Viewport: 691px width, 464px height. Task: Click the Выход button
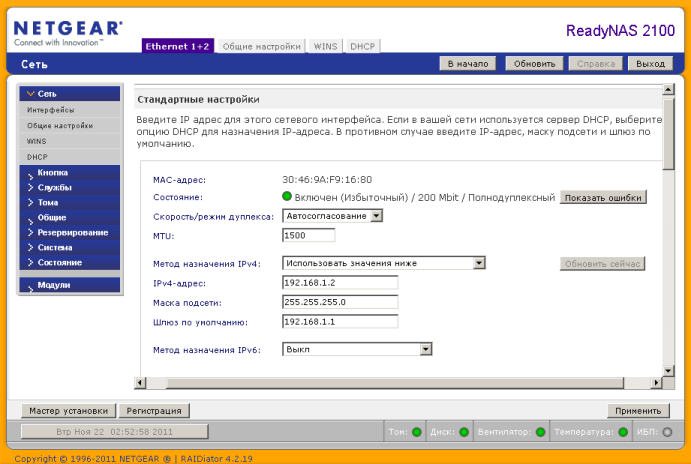[x=650, y=63]
